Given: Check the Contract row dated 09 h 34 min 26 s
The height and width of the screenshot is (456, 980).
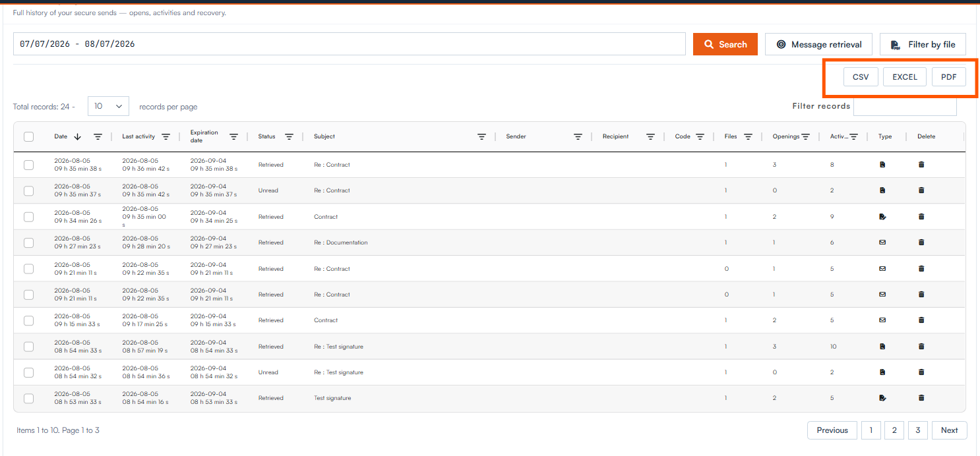Looking at the screenshot, I should point(28,217).
